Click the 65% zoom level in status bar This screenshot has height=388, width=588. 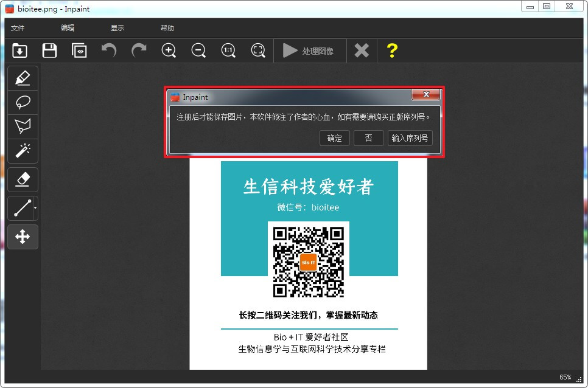click(565, 377)
